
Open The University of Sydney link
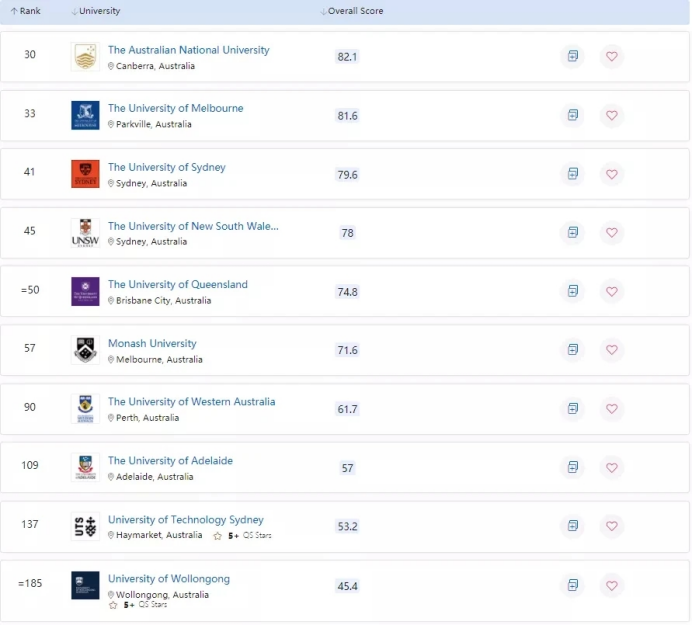pos(167,167)
